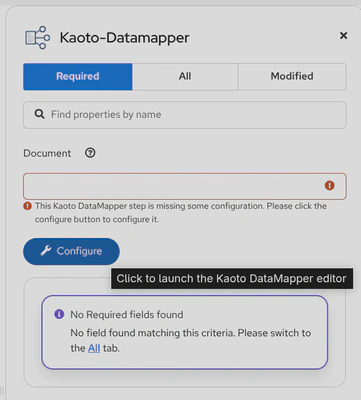Click the 'No Required fields found' heading
The image size is (361, 400).
click(127, 315)
